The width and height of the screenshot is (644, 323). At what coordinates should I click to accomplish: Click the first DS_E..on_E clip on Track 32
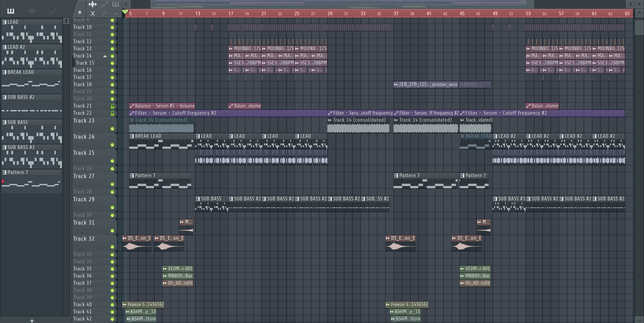point(137,243)
